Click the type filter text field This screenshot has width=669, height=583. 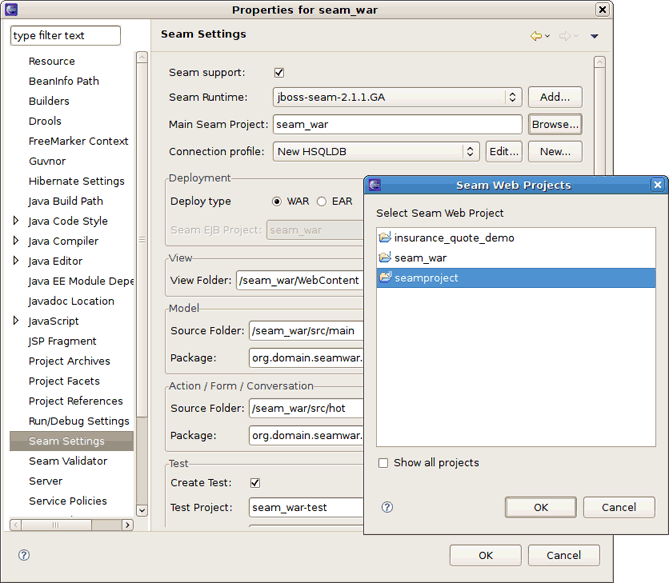65,36
